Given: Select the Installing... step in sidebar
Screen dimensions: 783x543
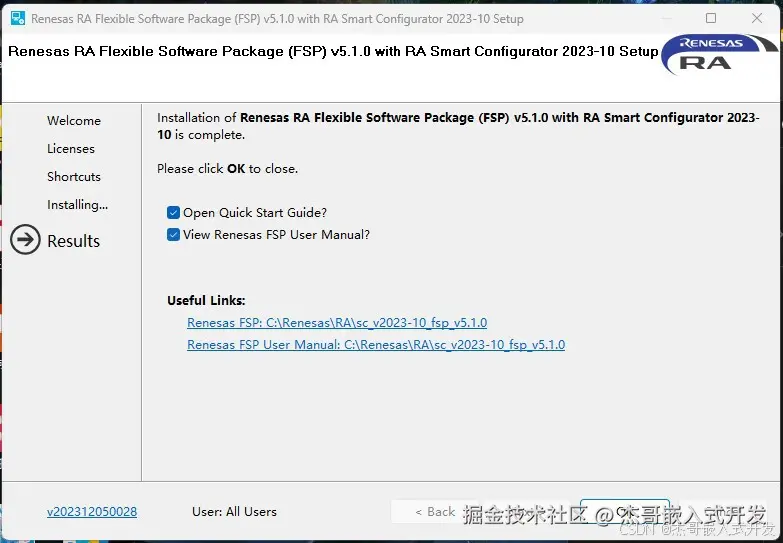Looking at the screenshot, I should pos(77,204).
